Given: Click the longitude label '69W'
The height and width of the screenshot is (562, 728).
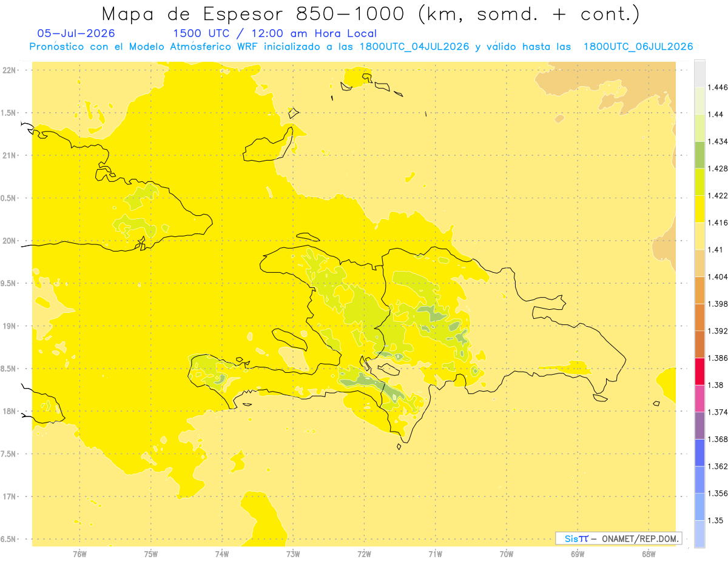Looking at the screenshot, I should click(x=578, y=554).
